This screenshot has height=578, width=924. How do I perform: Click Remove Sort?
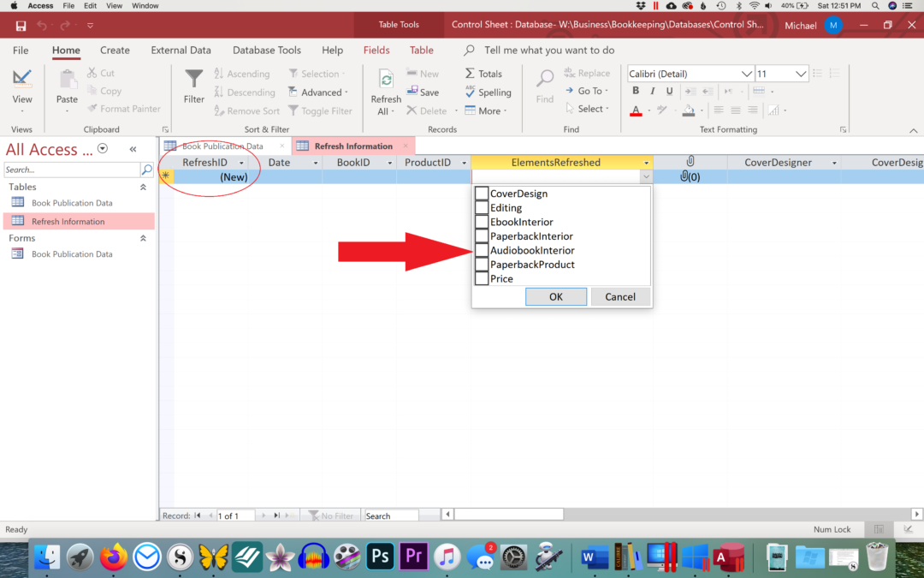(x=246, y=110)
